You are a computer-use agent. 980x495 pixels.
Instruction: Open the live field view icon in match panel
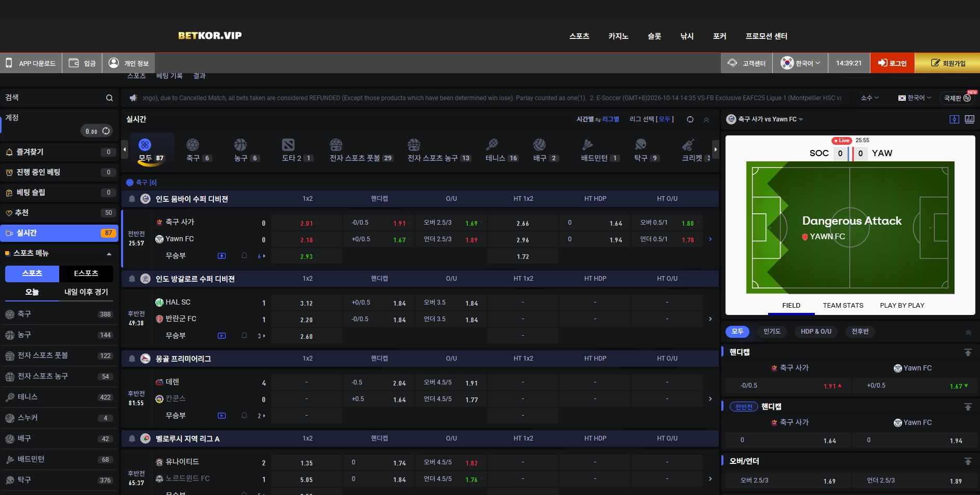click(x=954, y=119)
